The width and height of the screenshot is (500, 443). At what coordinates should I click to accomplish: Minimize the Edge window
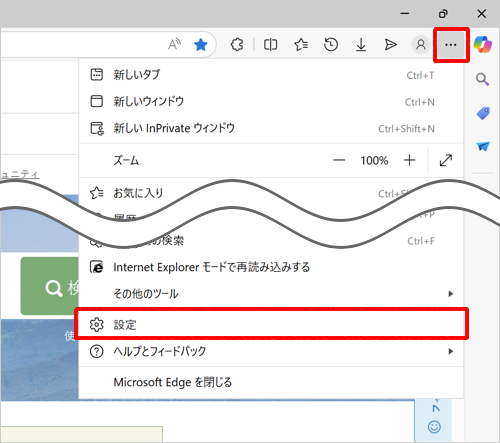(x=405, y=14)
